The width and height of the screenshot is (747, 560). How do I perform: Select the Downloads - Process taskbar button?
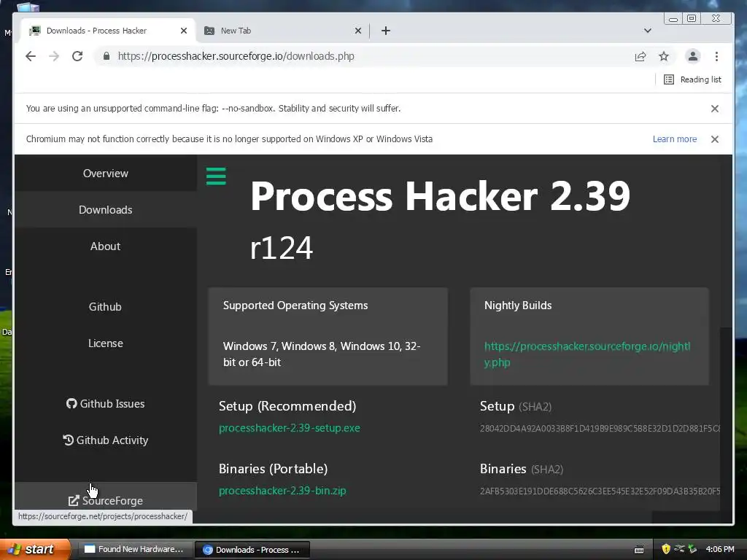pyautogui.click(x=252, y=550)
